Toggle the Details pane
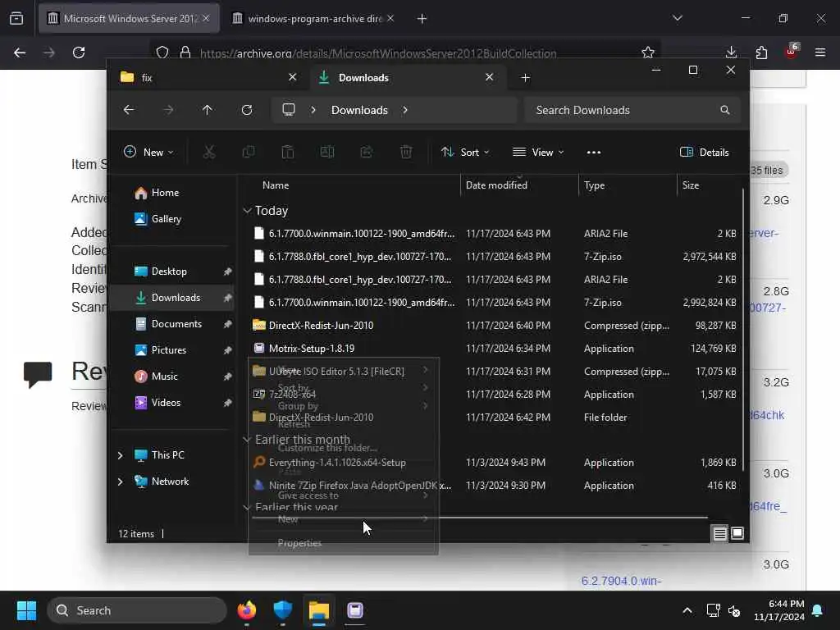This screenshot has width=840, height=630. (x=705, y=152)
